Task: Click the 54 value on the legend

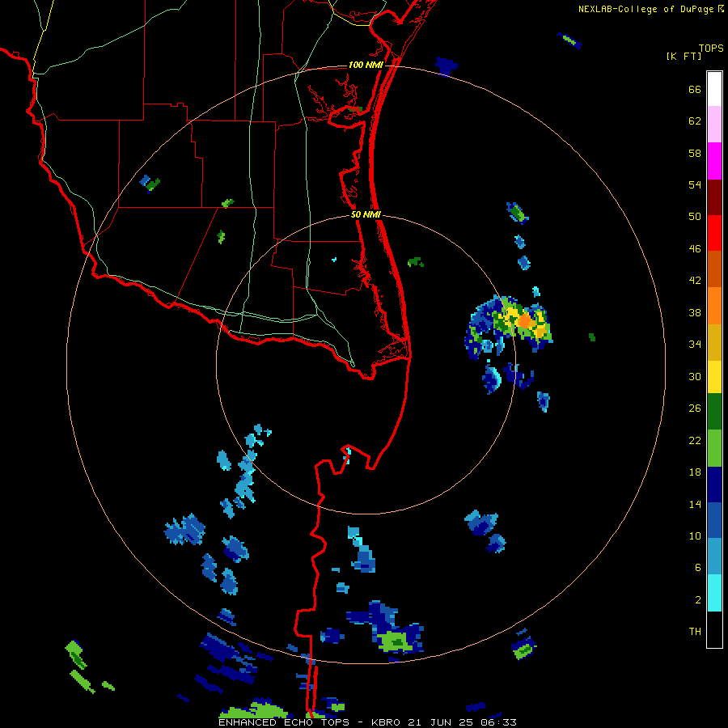Action: click(695, 184)
